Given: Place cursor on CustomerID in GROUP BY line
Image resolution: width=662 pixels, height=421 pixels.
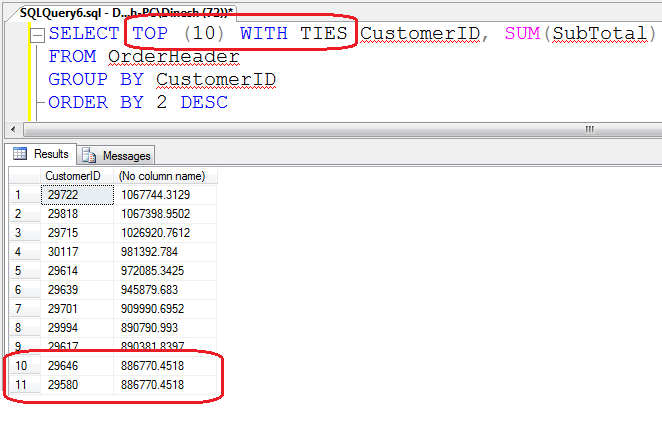Looking at the screenshot, I should pyautogui.click(x=216, y=80).
